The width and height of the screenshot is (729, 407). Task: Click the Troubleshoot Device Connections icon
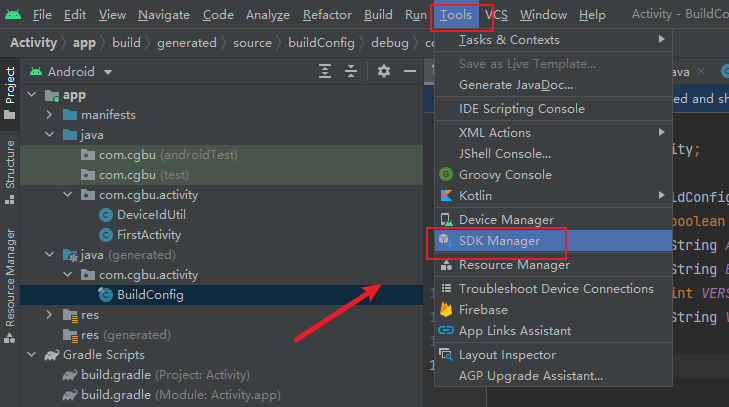(446, 288)
